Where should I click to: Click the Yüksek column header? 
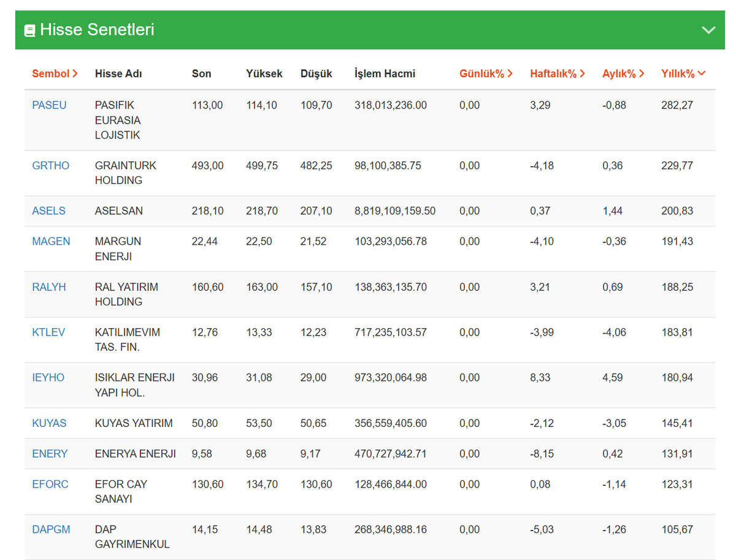(264, 74)
